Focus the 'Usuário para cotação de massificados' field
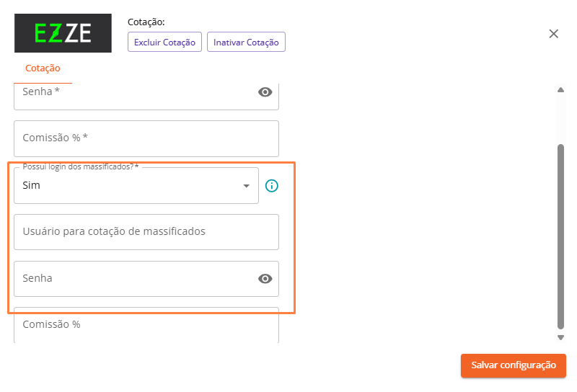The image size is (577, 392). (146, 232)
